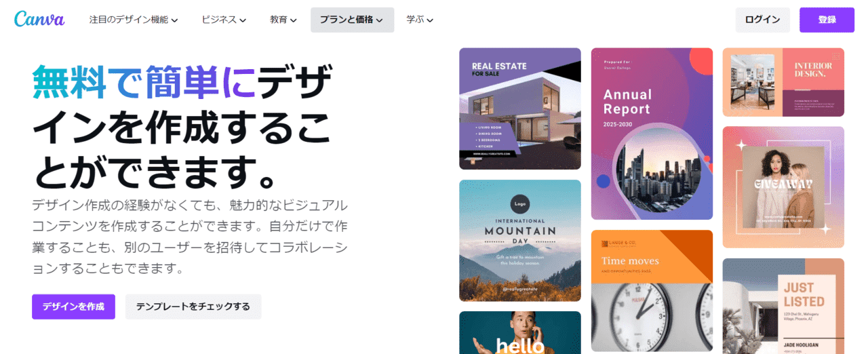This screenshot has height=354, width=868.
Task: Click the ログイン button
Action: (x=762, y=20)
